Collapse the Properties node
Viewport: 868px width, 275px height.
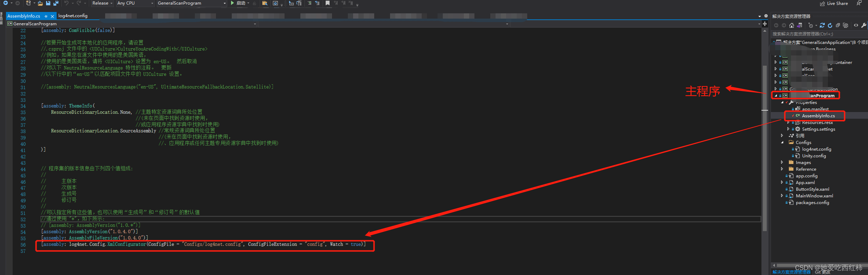click(x=782, y=103)
